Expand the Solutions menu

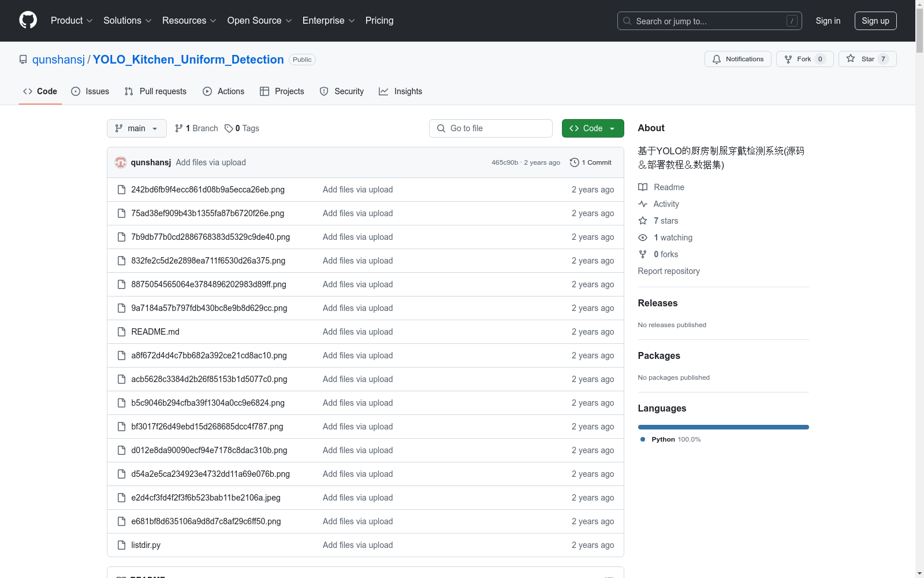128,20
